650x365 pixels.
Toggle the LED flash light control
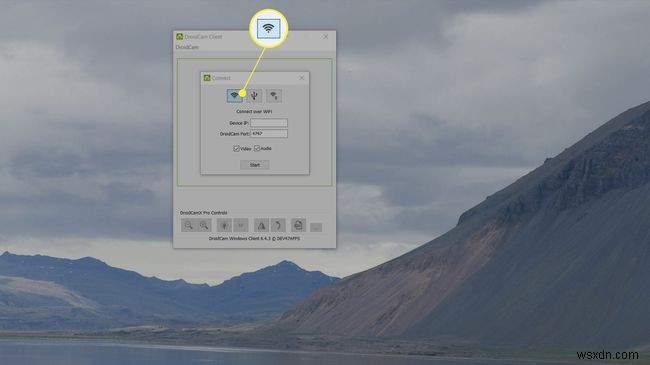pos(224,225)
